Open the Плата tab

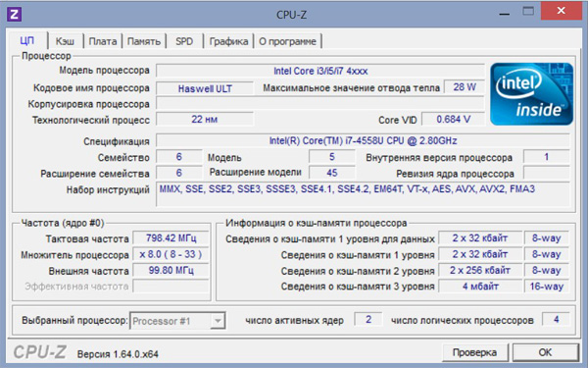click(102, 41)
